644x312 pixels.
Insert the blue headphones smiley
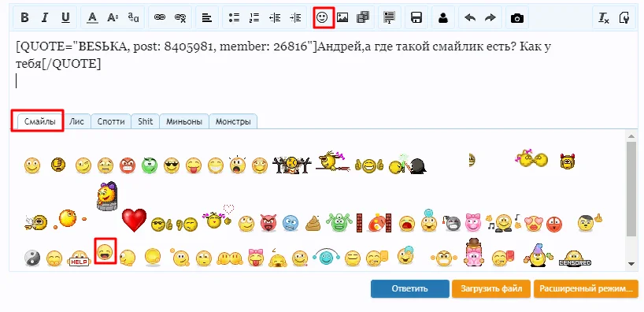[x=326, y=257]
